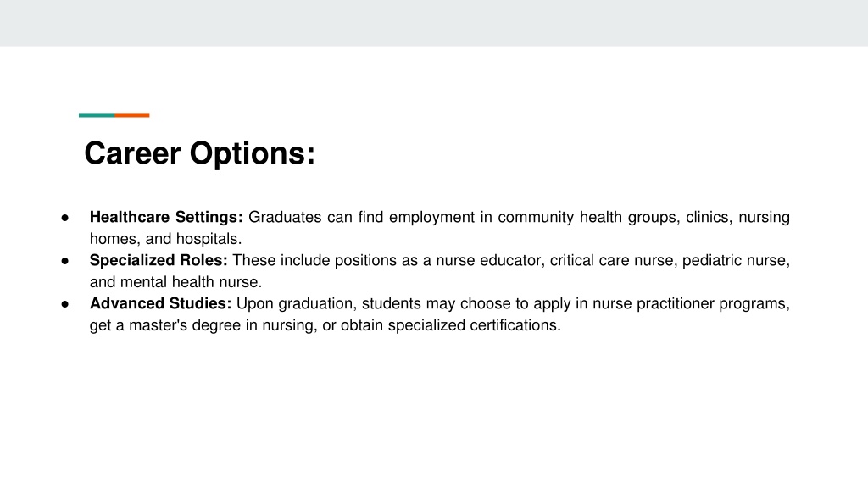Click the "Career Options:" slide title
Viewport: 868px width, 488px height.
pos(199,153)
